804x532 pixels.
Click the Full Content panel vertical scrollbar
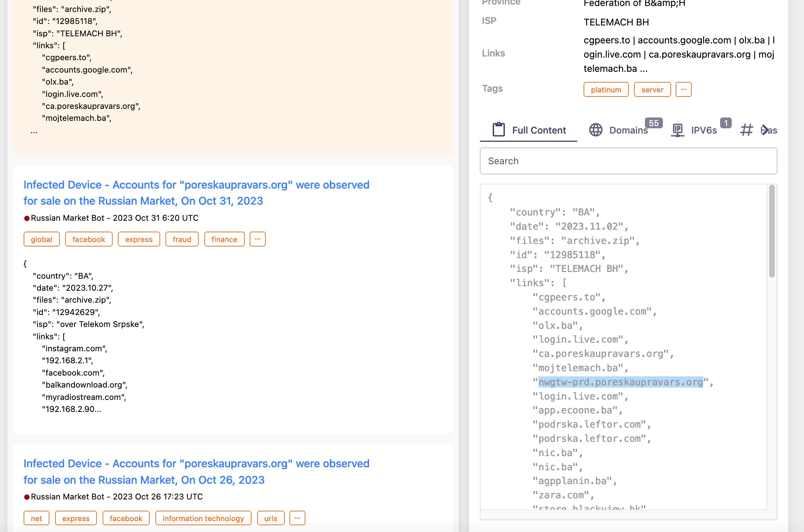772,232
